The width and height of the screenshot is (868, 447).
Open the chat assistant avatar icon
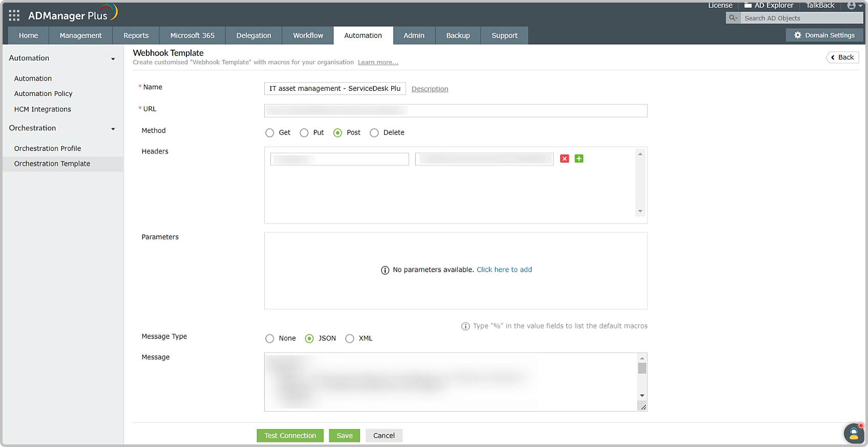(x=853, y=434)
